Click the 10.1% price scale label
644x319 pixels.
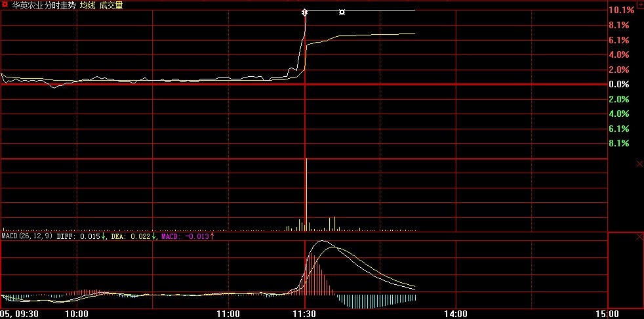(621, 11)
